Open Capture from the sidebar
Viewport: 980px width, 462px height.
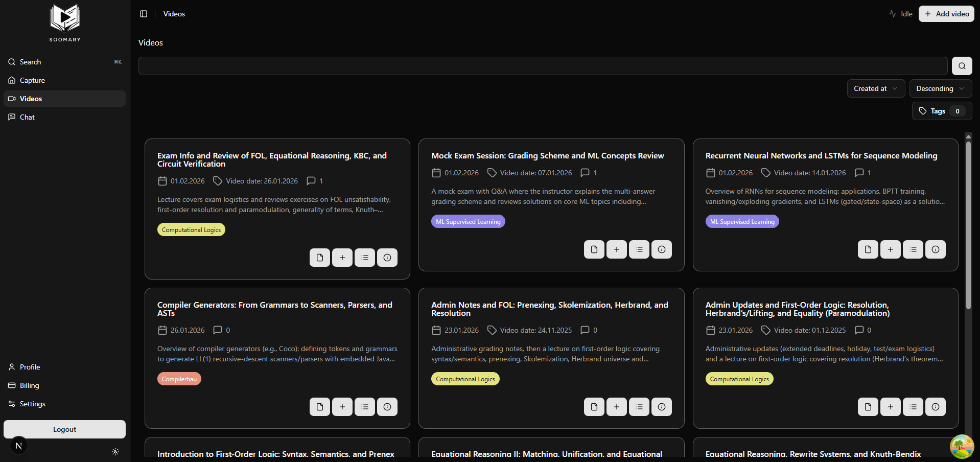(x=32, y=80)
